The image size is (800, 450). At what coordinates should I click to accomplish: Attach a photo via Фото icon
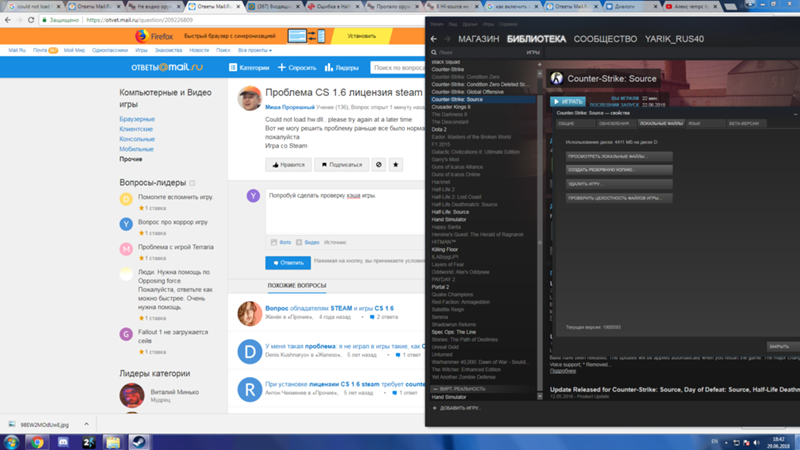(x=274, y=242)
